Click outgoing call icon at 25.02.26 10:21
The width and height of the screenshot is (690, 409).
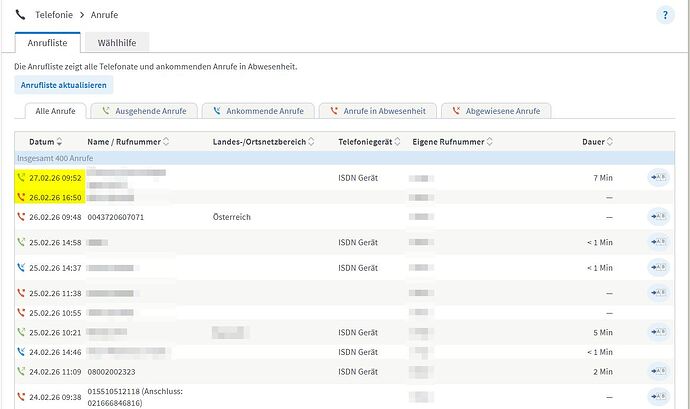[x=21, y=332]
